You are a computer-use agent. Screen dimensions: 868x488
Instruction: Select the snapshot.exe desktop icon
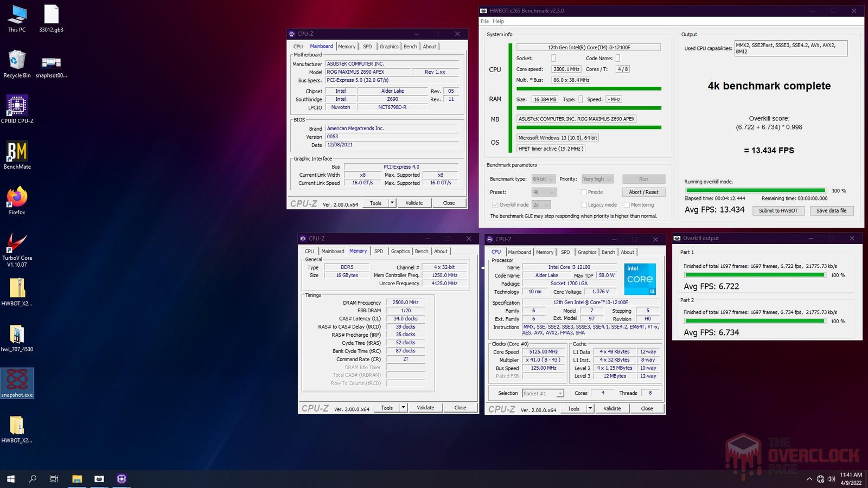pyautogui.click(x=17, y=381)
